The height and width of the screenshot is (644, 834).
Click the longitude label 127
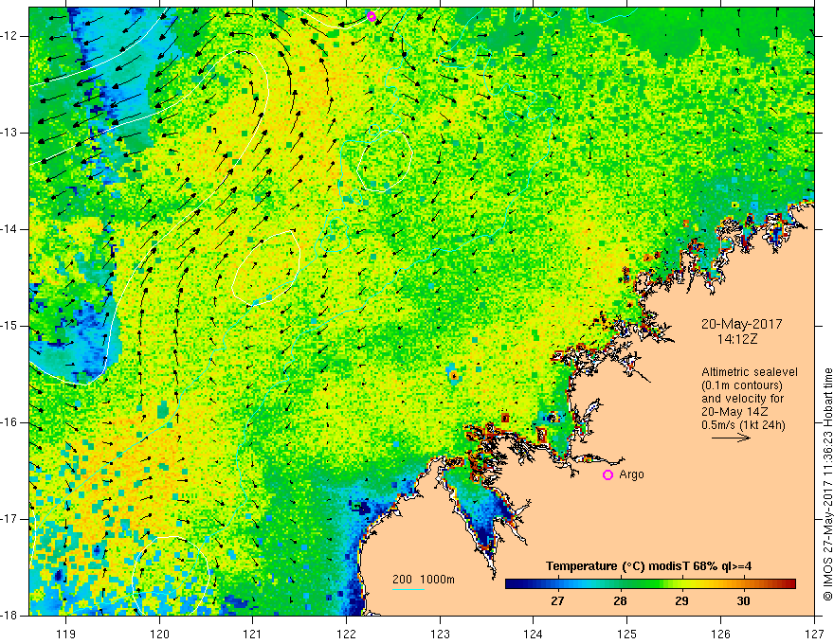coord(814,635)
